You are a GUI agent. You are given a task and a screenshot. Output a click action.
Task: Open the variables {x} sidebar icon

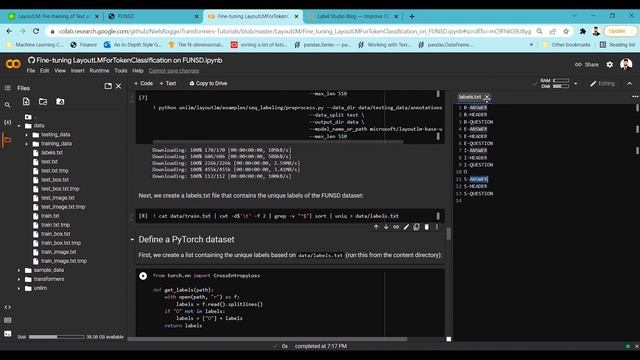(7, 122)
